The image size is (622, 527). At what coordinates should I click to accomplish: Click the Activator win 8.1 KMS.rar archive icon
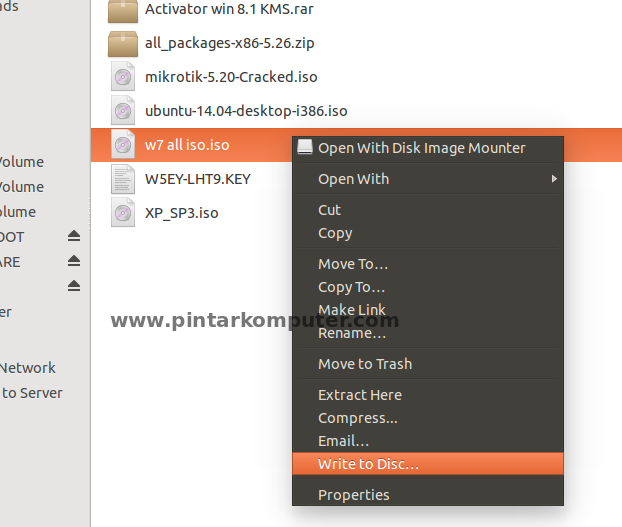tap(123, 11)
